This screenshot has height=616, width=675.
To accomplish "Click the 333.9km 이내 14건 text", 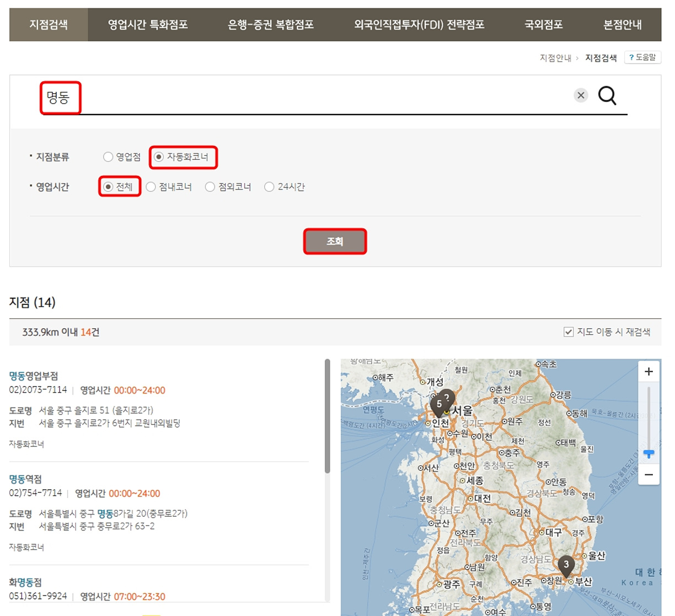I will [61, 332].
